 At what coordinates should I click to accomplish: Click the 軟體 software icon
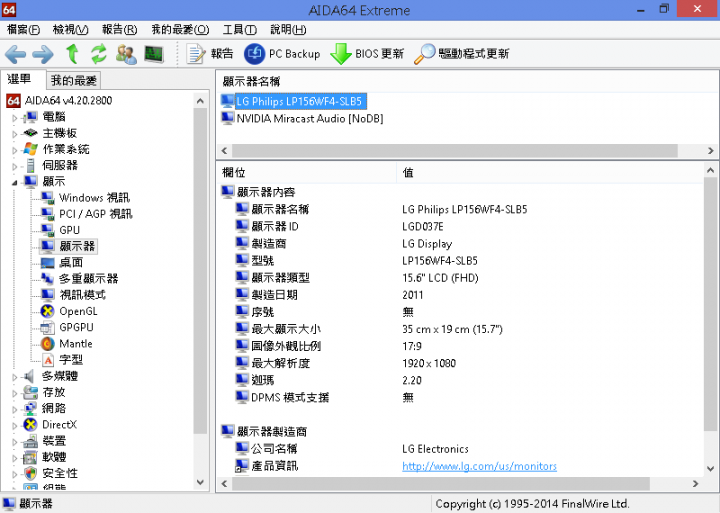[x=30, y=457]
